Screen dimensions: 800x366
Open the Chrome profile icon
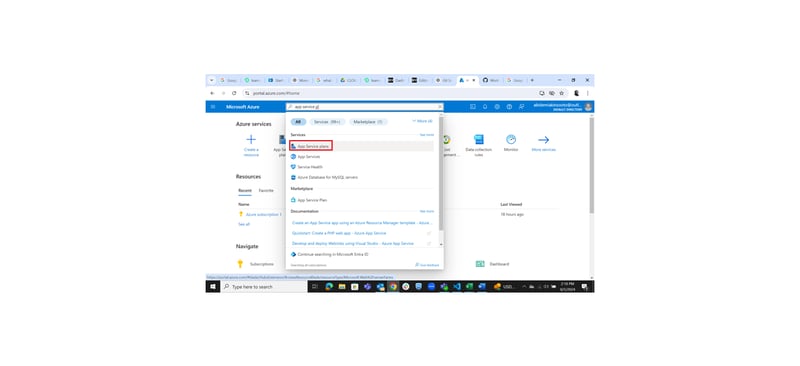coord(577,93)
